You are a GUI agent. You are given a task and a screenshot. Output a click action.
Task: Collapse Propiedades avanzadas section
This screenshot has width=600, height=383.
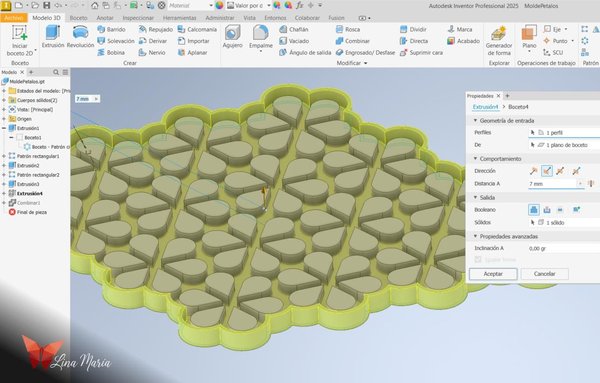tap(475, 236)
